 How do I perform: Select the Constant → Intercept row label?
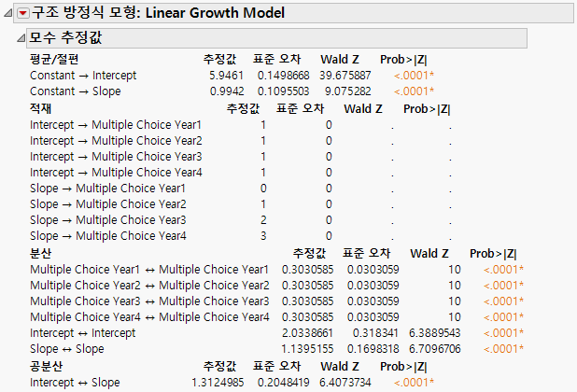[83, 76]
